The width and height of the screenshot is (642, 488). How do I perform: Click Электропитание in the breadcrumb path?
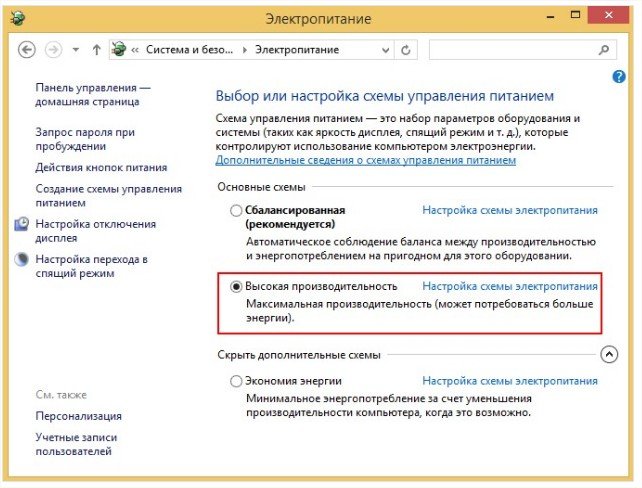pyautogui.click(x=296, y=49)
